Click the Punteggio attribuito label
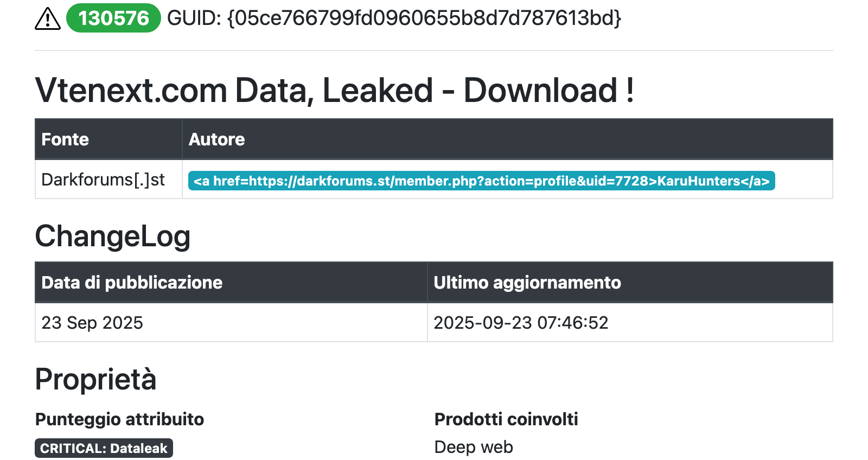The height and width of the screenshot is (460, 868). coord(119,419)
